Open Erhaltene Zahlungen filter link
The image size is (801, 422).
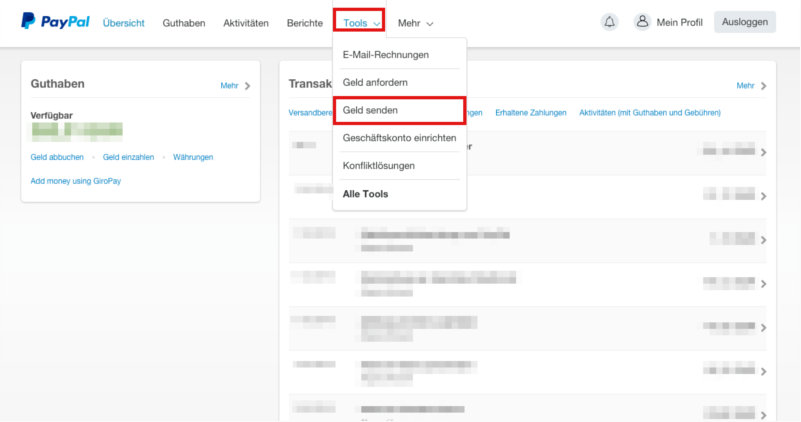[x=531, y=112]
